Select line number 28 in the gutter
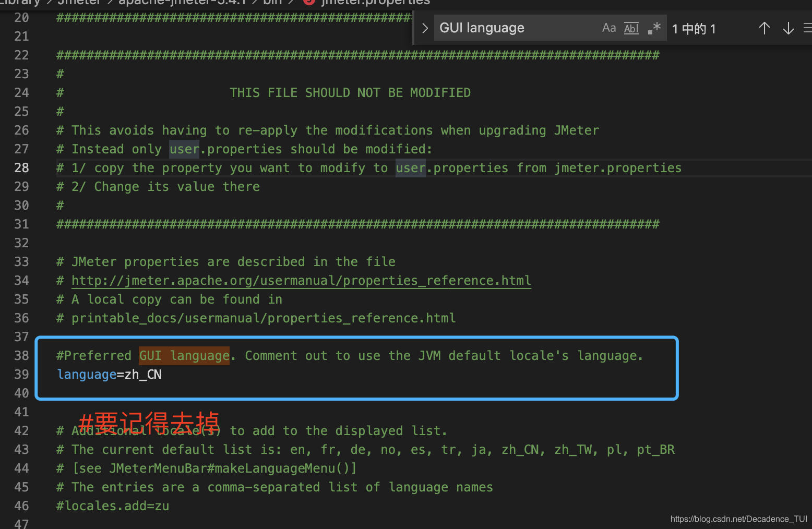This screenshot has height=529, width=812. tap(21, 168)
